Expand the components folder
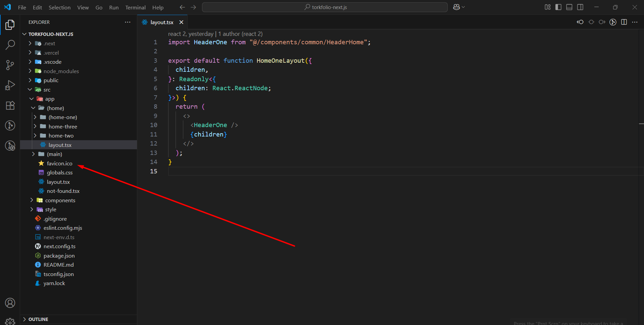Screen dimensions: 644x325 pos(79,200)
